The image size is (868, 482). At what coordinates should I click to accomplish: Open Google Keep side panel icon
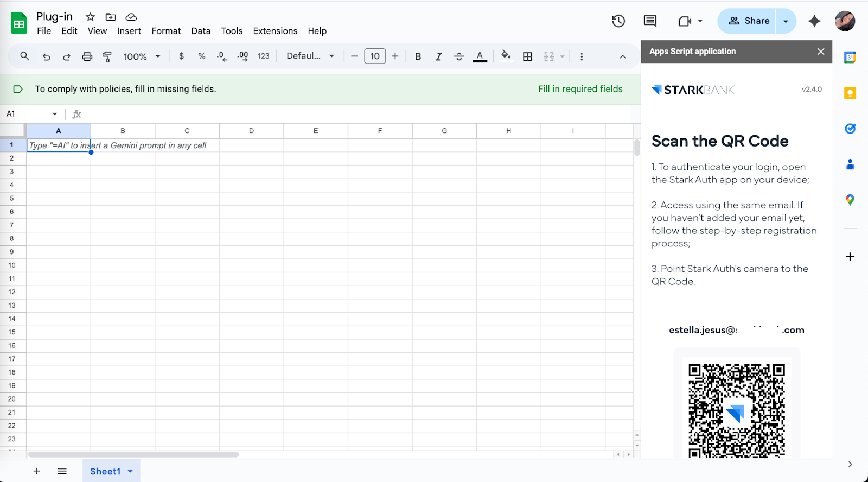point(850,93)
